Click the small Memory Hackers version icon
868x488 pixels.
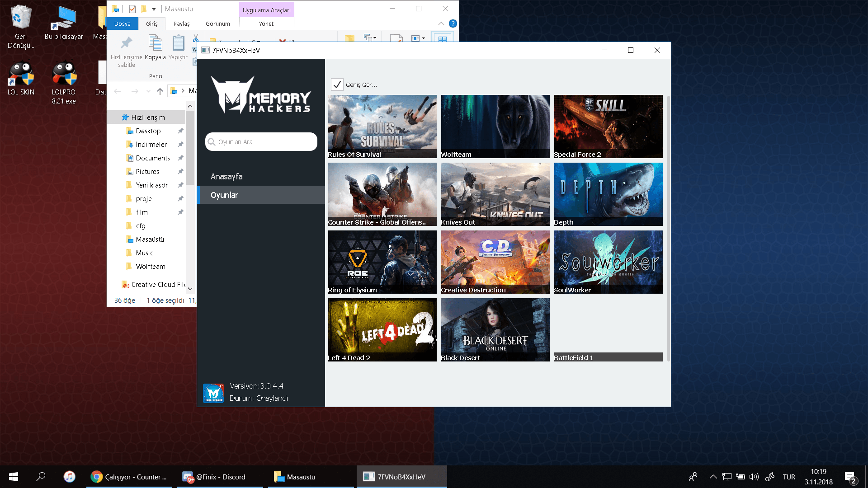point(213,393)
